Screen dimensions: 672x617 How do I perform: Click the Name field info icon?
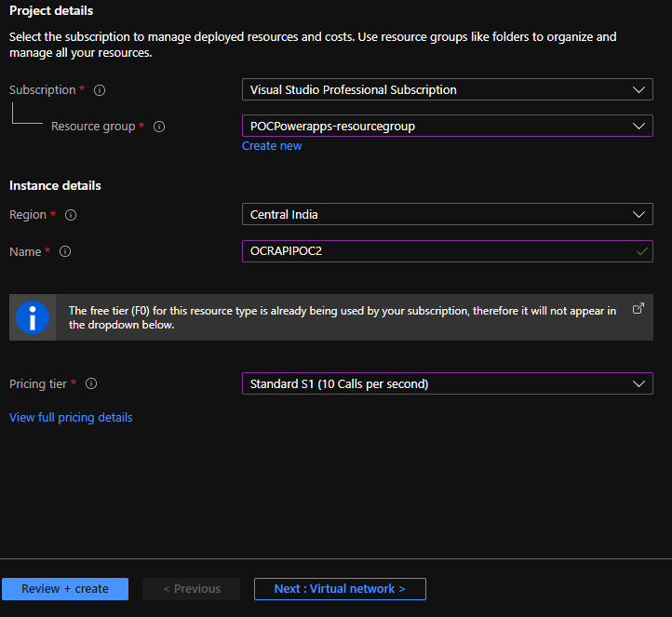pyautogui.click(x=65, y=252)
